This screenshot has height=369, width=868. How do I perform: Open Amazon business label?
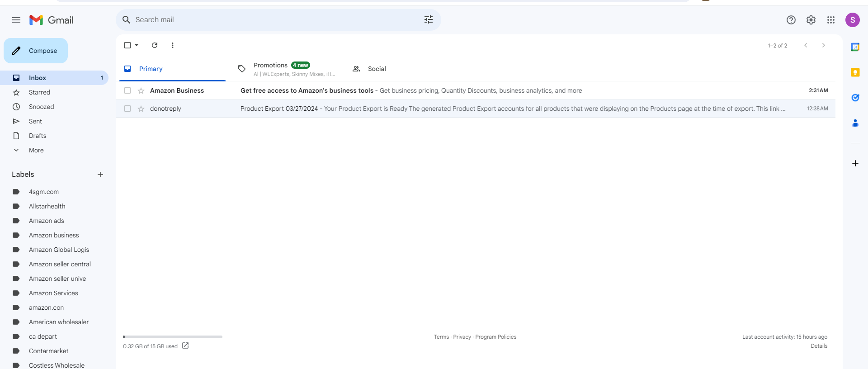(x=54, y=235)
